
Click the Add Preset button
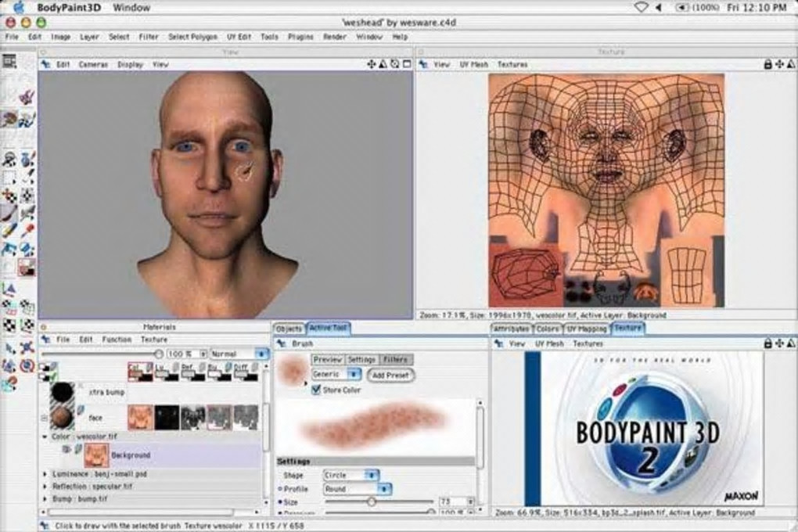click(391, 375)
